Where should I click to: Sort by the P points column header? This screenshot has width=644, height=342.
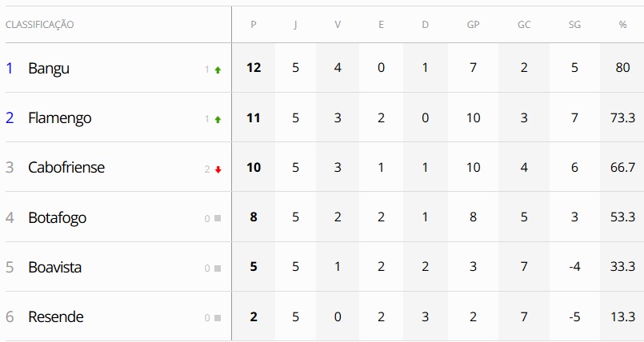click(254, 25)
